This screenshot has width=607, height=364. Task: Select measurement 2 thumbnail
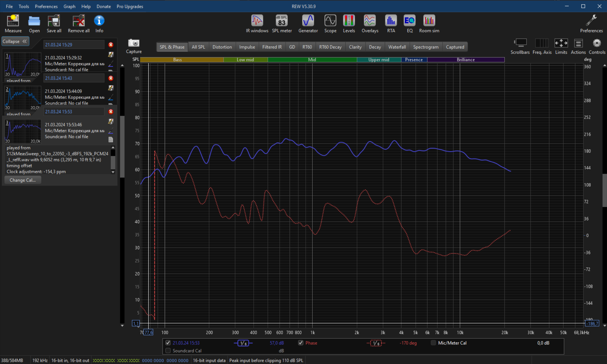(x=23, y=98)
